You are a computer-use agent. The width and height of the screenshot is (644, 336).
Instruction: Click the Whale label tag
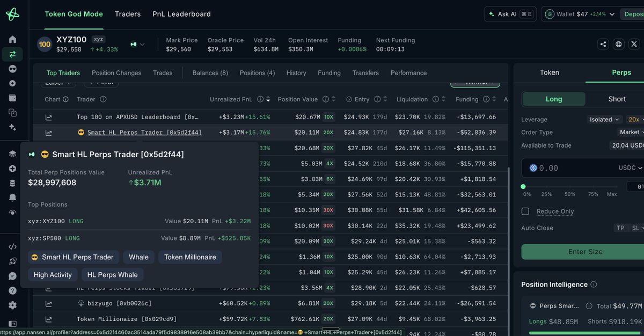138,257
